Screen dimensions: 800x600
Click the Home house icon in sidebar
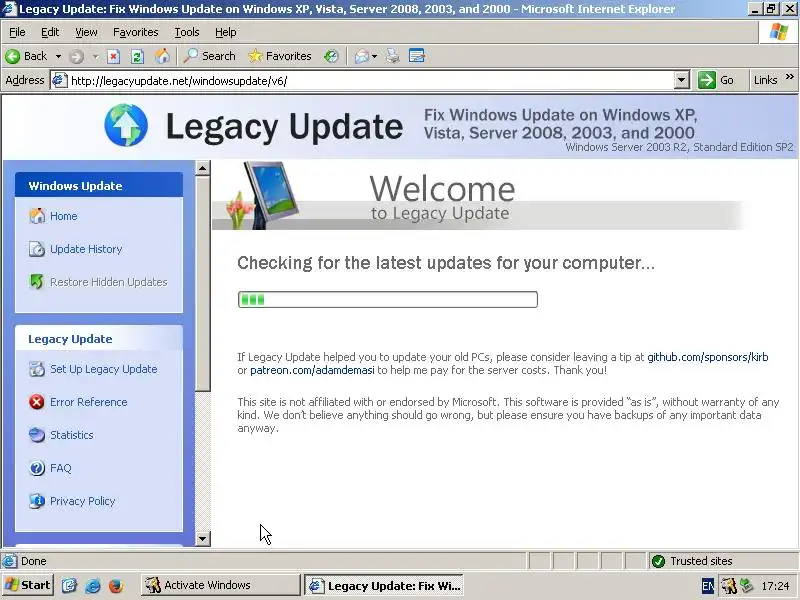pos(37,216)
